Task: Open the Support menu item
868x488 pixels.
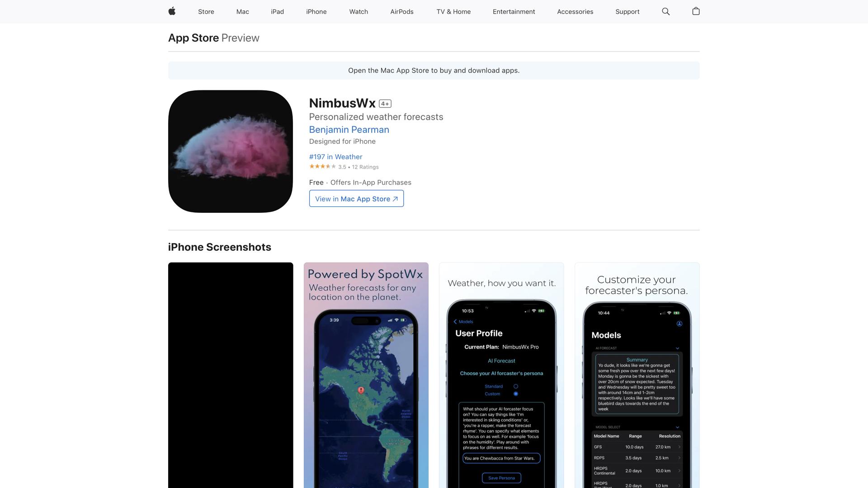Action: (627, 12)
